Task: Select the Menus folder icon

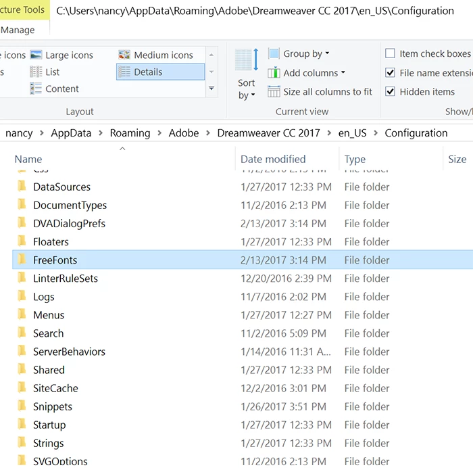Action: 22,314
